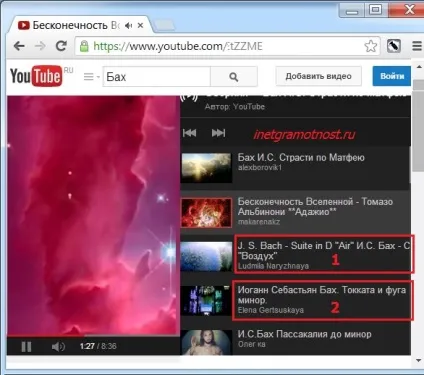Viewport: 424px width, 375px height.
Task: Open channel alexborovik1
Action: [x=260, y=168]
